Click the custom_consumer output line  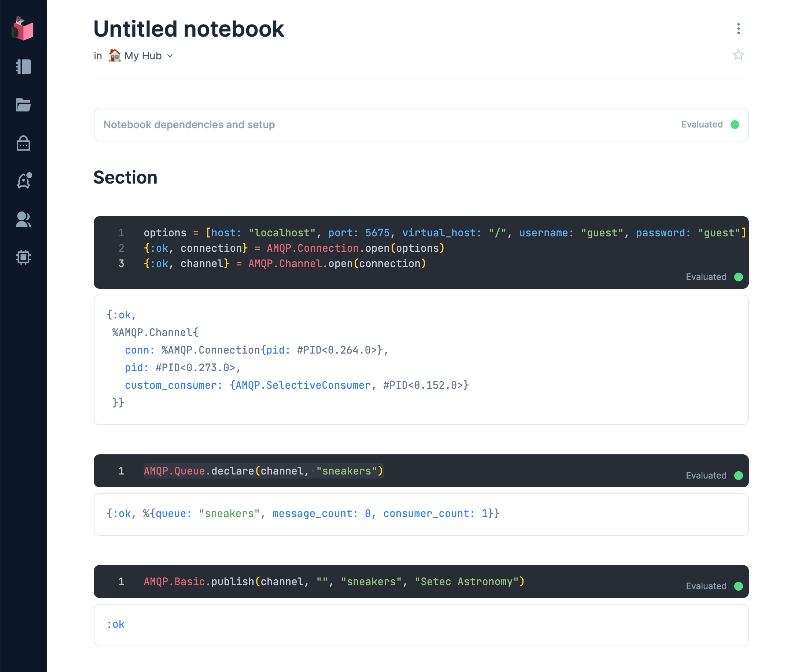[297, 385]
